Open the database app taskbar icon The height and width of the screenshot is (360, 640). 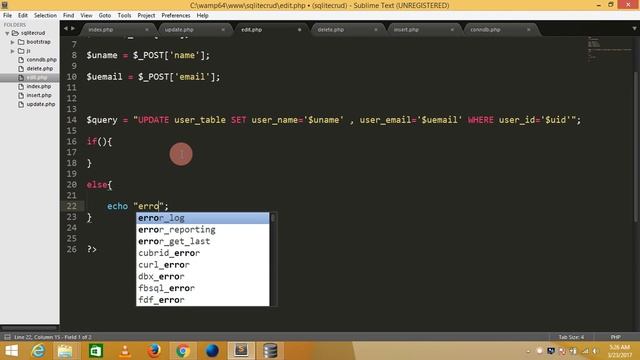[x=270, y=351]
